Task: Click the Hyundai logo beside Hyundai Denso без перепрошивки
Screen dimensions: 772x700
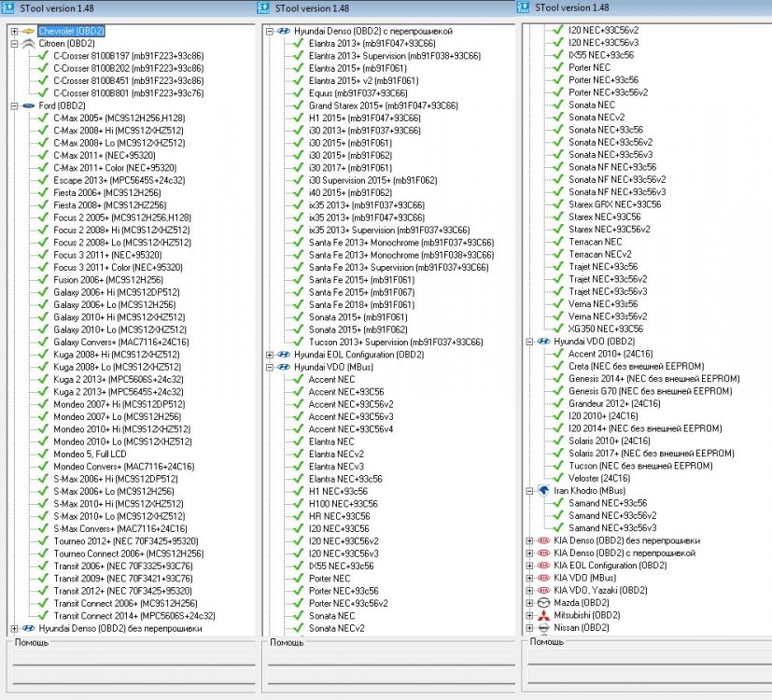Action: [28, 628]
